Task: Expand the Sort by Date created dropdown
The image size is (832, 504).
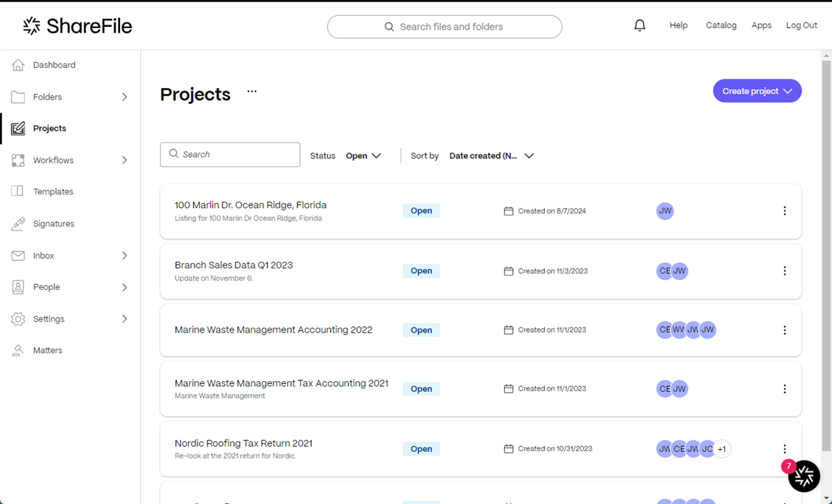Action: tap(492, 155)
